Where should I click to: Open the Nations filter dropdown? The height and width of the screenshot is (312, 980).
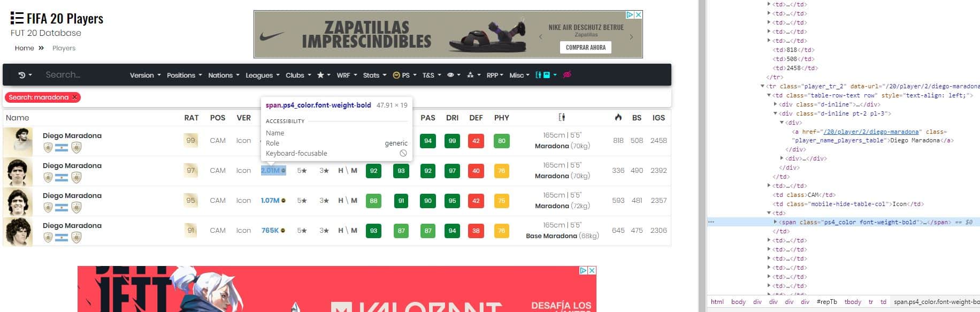224,75
